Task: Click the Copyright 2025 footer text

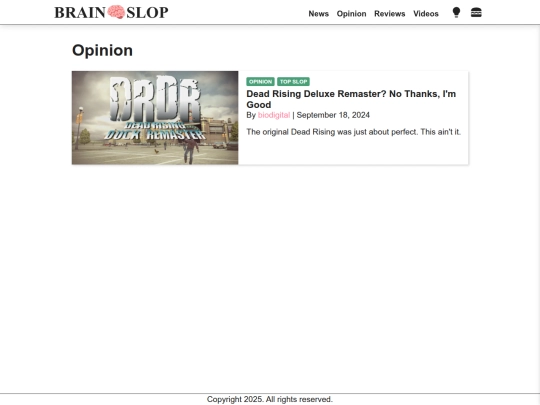Action: pyautogui.click(x=270, y=399)
